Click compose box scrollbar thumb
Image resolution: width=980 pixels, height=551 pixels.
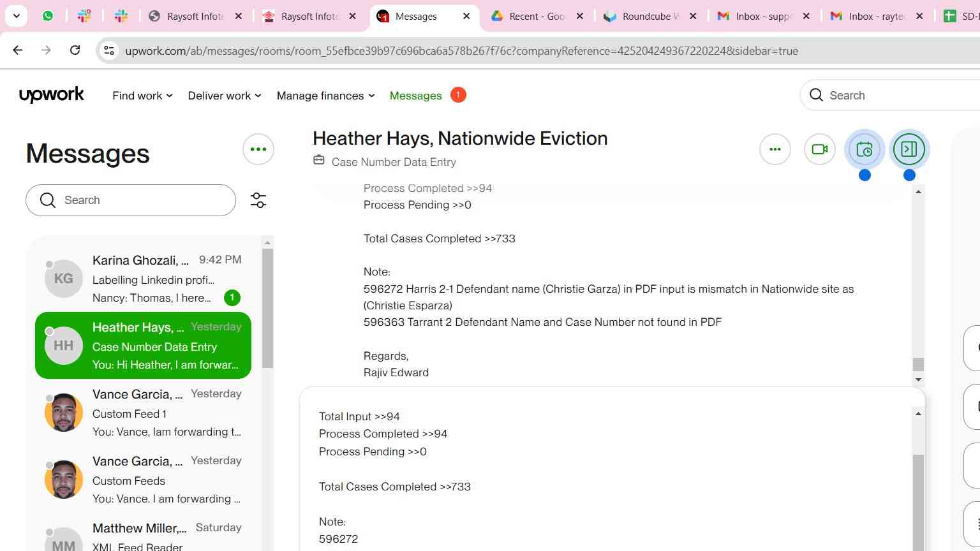(x=918, y=503)
